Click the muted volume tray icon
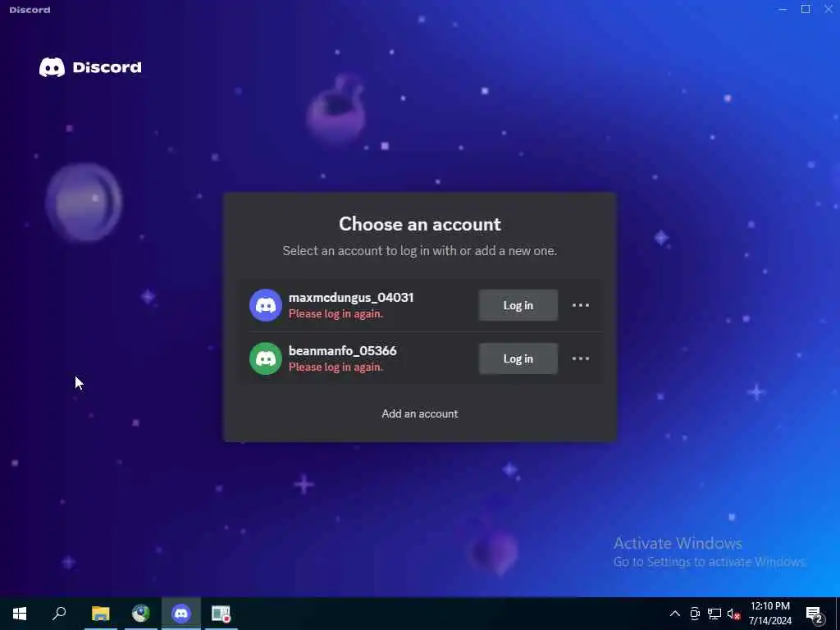Image resolution: width=840 pixels, height=630 pixels. pyautogui.click(x=733, y=614)
